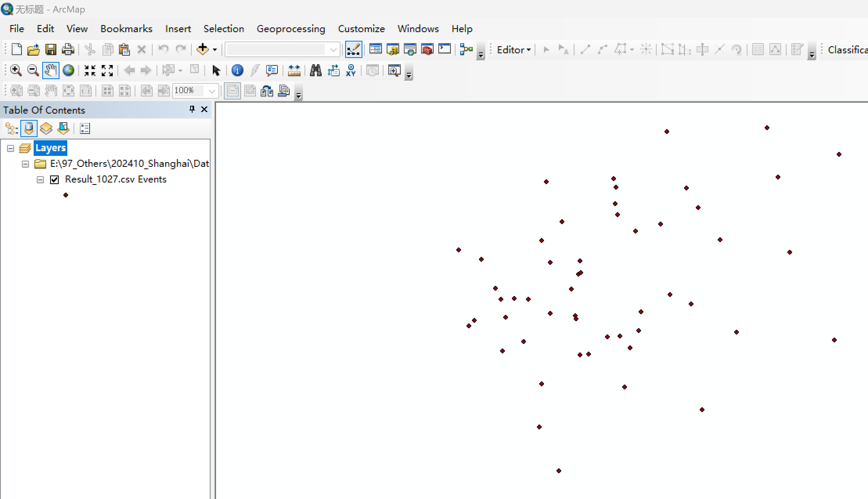Click Fixed Zoom In icon
The height and width of the screenshot is (499, 868).
(90, 71)
